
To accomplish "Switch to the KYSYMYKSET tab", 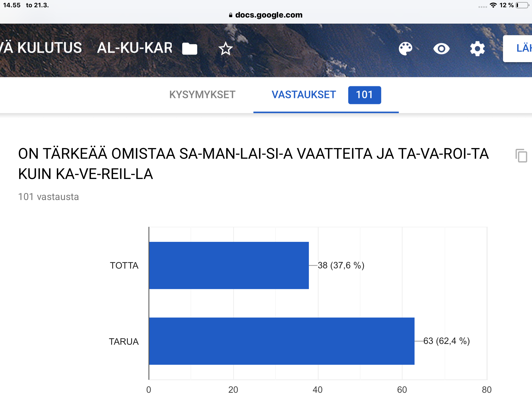I will [x=202, y=95].
